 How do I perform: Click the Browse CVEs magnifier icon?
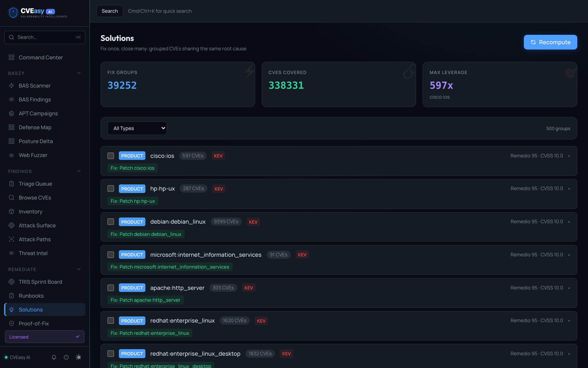tap(11, 198)
